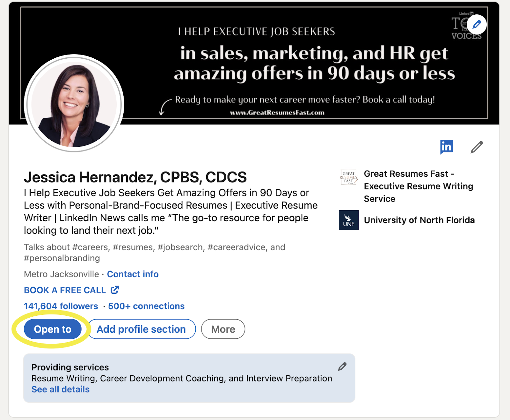
Task: Click the Open to button
Action: 53,329
